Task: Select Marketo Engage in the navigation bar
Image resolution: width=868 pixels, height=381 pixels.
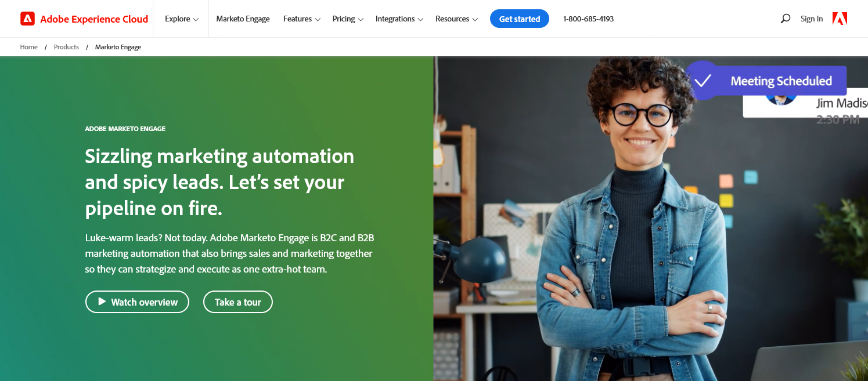Action: 243,19
